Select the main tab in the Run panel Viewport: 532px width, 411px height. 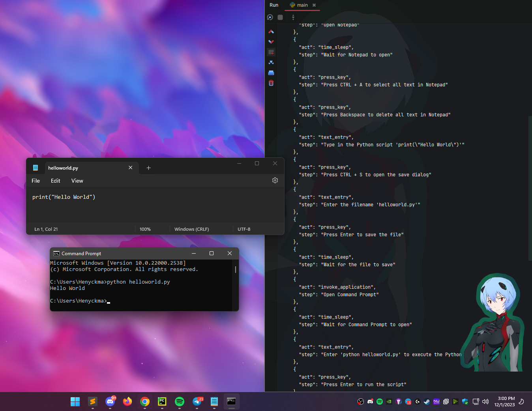pyautogui.click(x=302, y=5)
